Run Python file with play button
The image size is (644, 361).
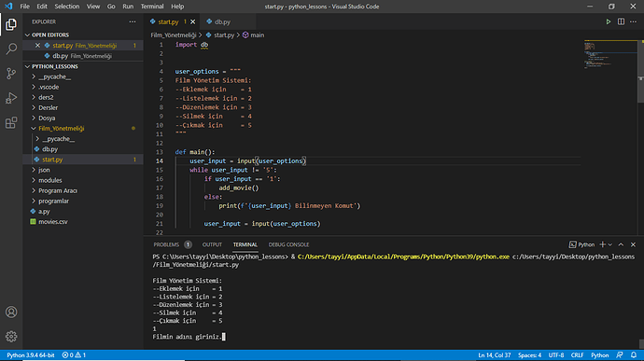click(609, 21)
